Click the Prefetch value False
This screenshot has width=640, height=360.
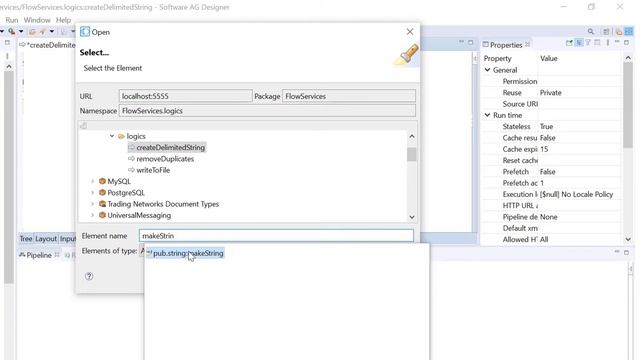(548, 172)
